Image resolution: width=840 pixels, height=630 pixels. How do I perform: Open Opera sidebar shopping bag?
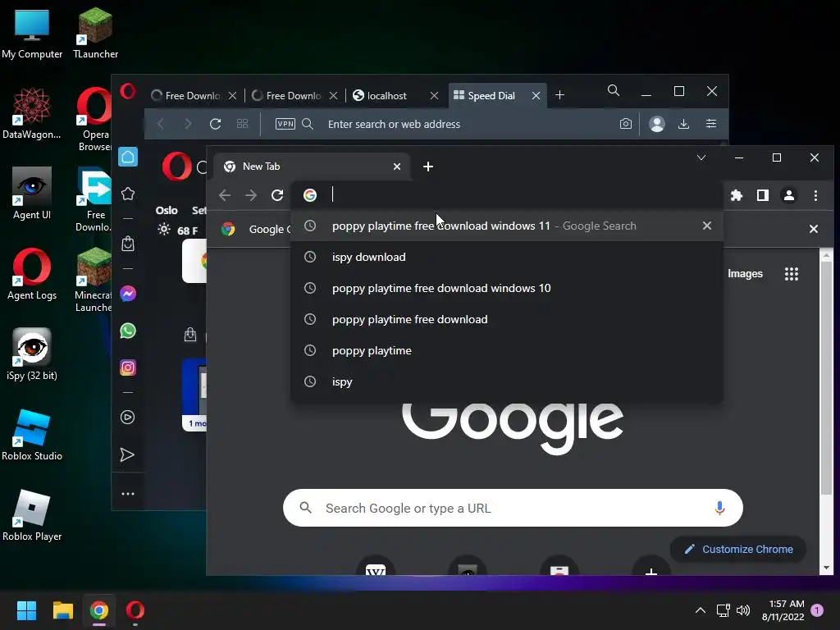[127, 244]
